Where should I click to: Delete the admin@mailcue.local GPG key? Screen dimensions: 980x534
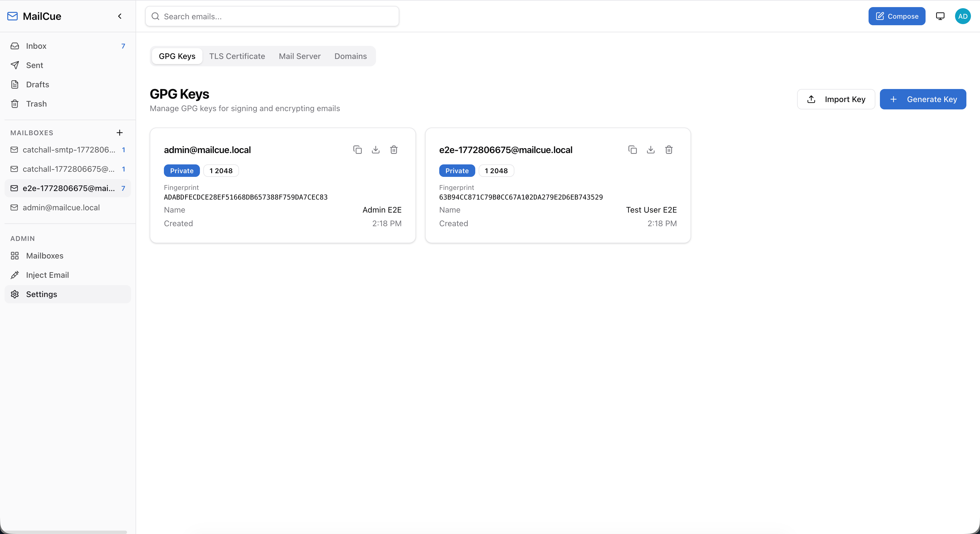(394, 150)
